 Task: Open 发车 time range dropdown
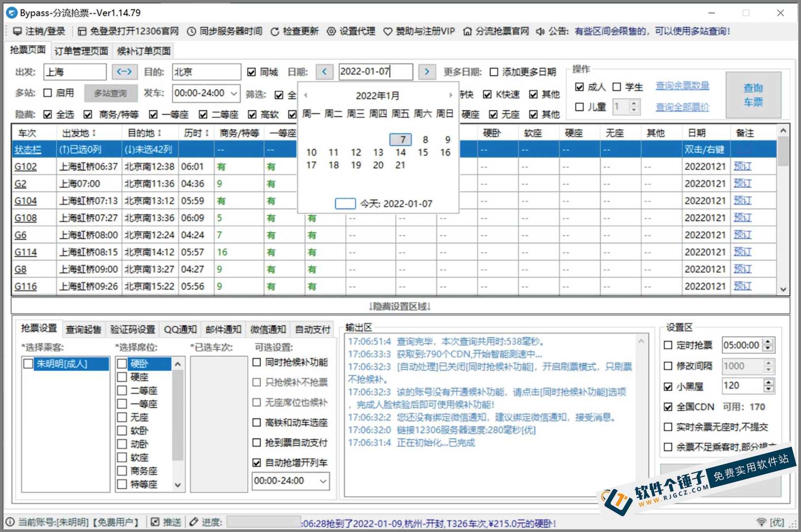(234, 93)
